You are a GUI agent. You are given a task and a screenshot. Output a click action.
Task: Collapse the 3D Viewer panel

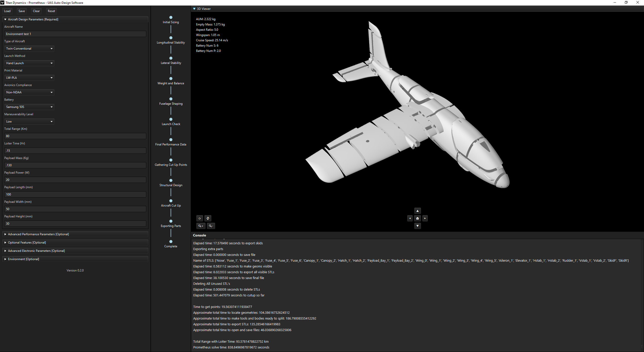194,9
